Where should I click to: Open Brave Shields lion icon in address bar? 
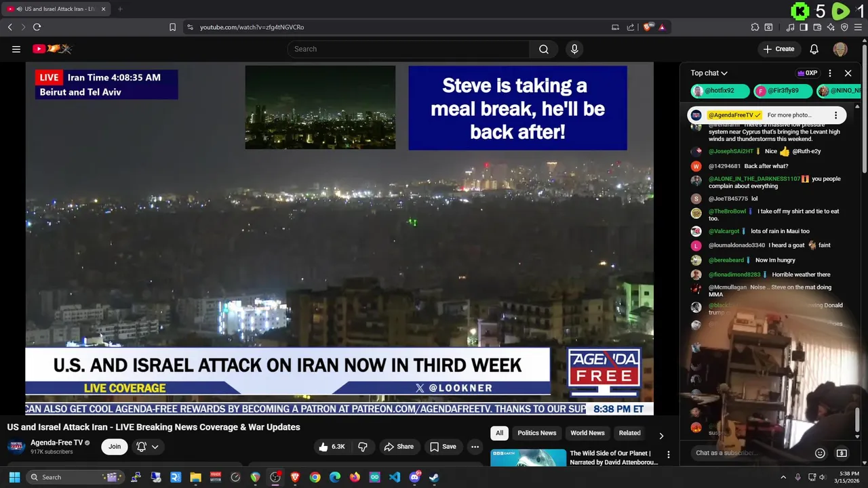pyautogui.click(x=648, y=27)
